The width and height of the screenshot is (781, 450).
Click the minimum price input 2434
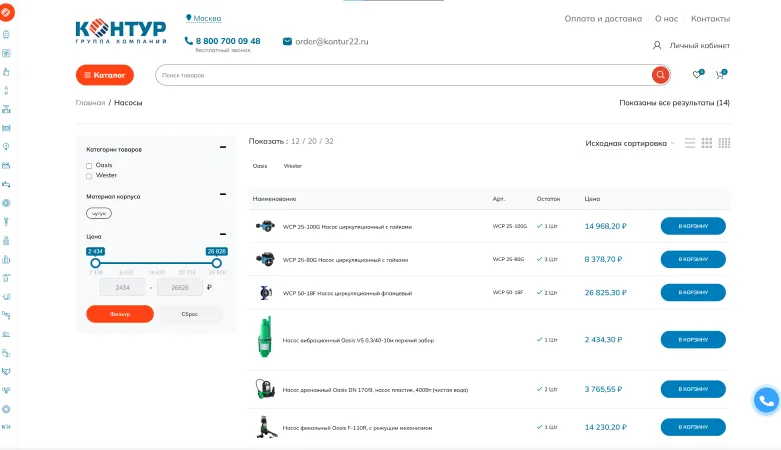(123, 288)
